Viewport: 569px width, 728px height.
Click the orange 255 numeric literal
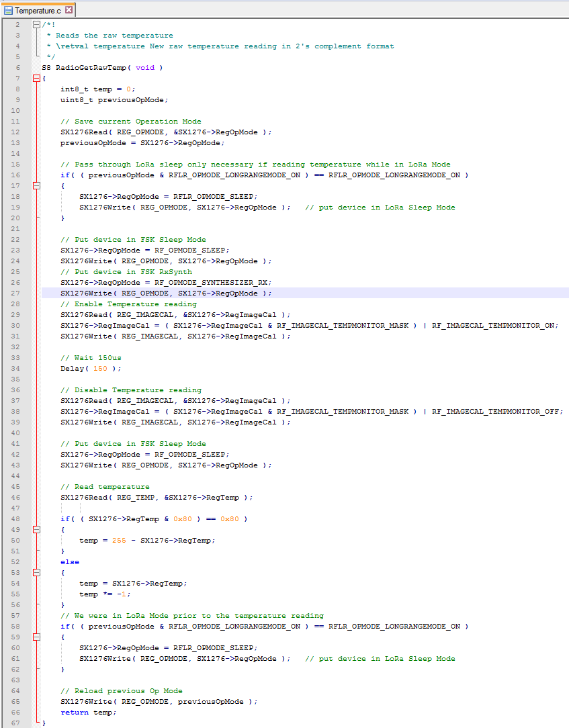pyautogui.click(x=119, y=541)
